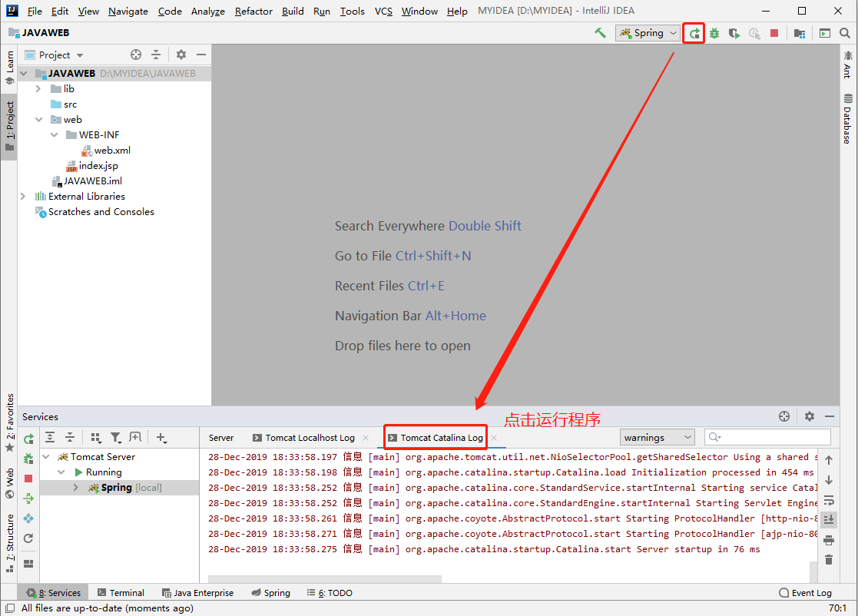Open the Refactor menu
This screenshot has height=616, width=858.
tap(253, 11)
